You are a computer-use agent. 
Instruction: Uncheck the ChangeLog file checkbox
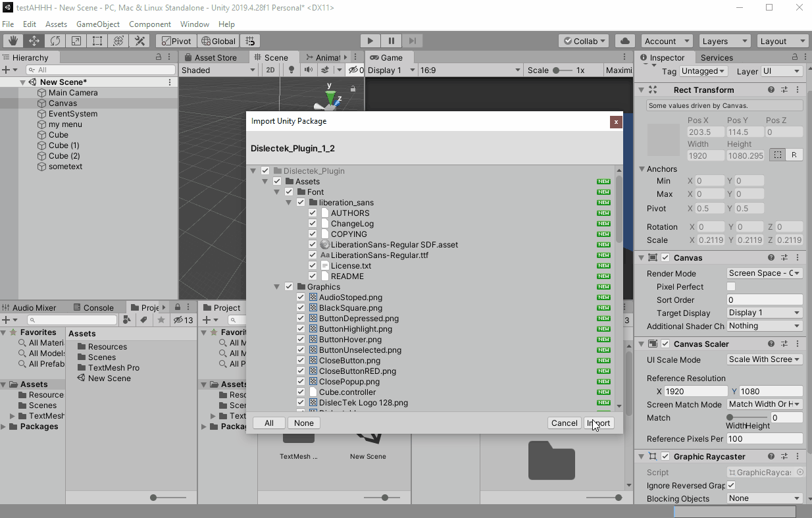coord(313,224)
